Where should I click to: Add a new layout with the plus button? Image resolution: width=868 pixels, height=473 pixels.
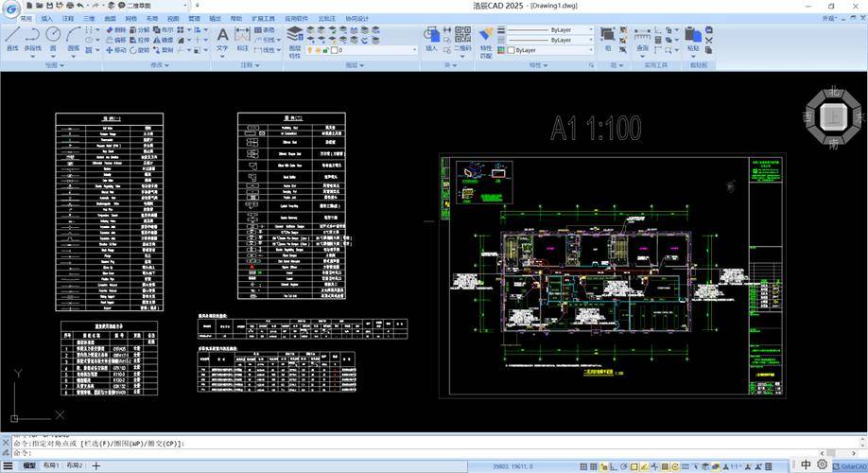pos(95,465)
